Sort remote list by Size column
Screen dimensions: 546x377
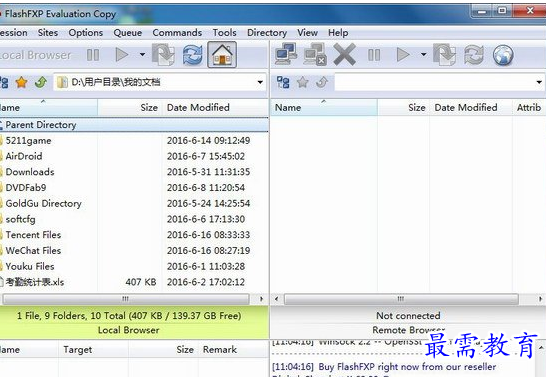tap(404, 108)
